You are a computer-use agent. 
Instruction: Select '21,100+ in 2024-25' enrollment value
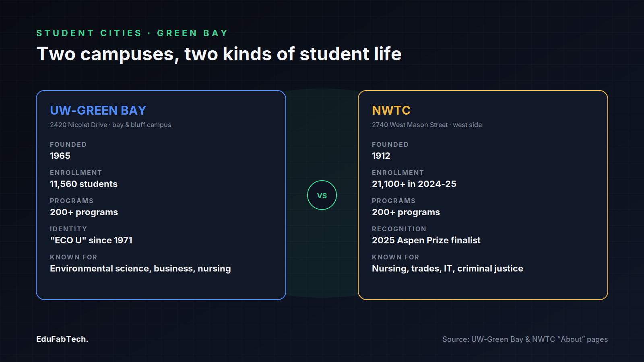(x=414, y=184)
